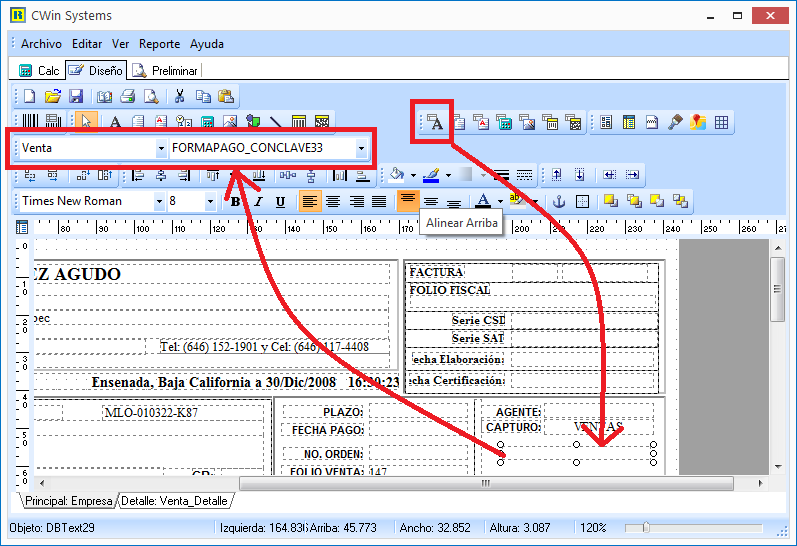Open the Reporte menu
797x546 pixels.
pos(159,44)
